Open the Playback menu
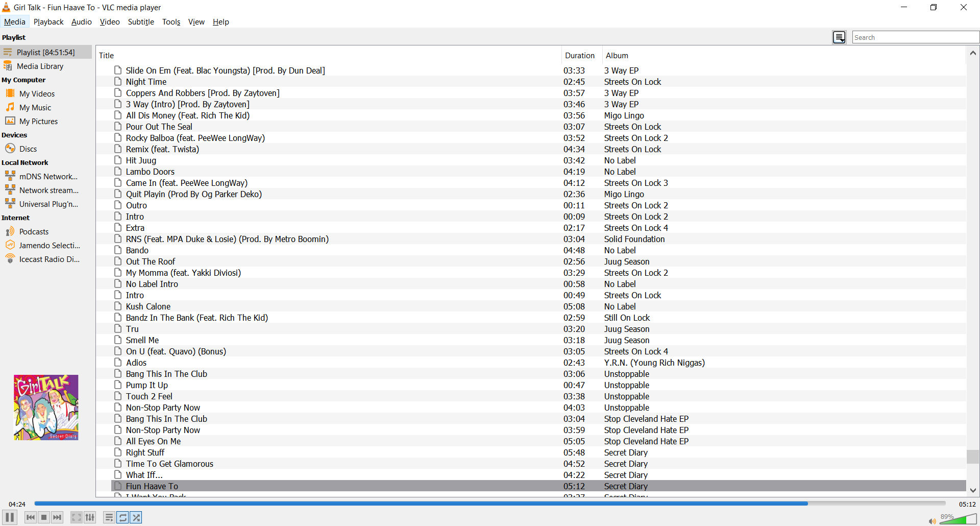 click(x=48, y=22)
